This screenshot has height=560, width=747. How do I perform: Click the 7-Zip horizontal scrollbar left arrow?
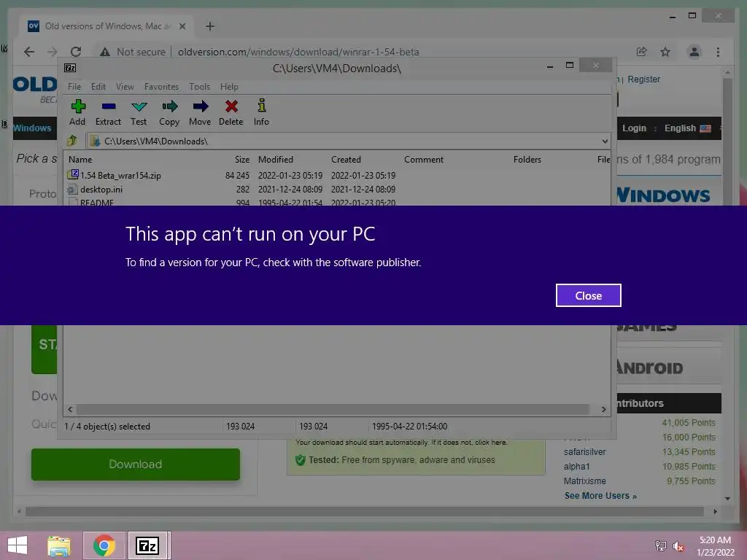pos(71,410)
